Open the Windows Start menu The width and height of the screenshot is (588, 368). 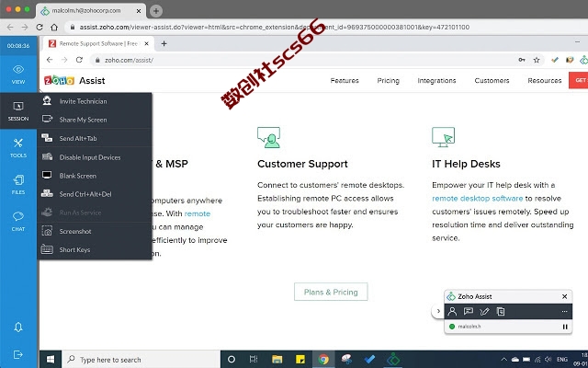51,360
